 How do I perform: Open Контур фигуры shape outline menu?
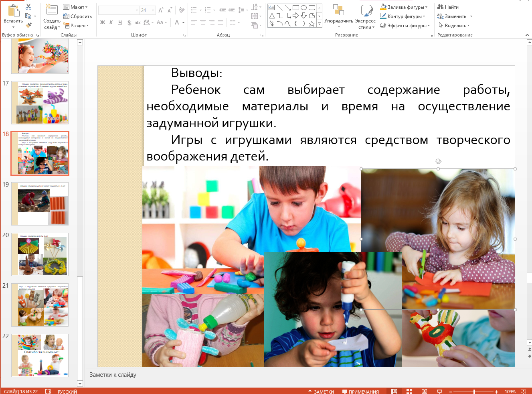click(403, 16)
